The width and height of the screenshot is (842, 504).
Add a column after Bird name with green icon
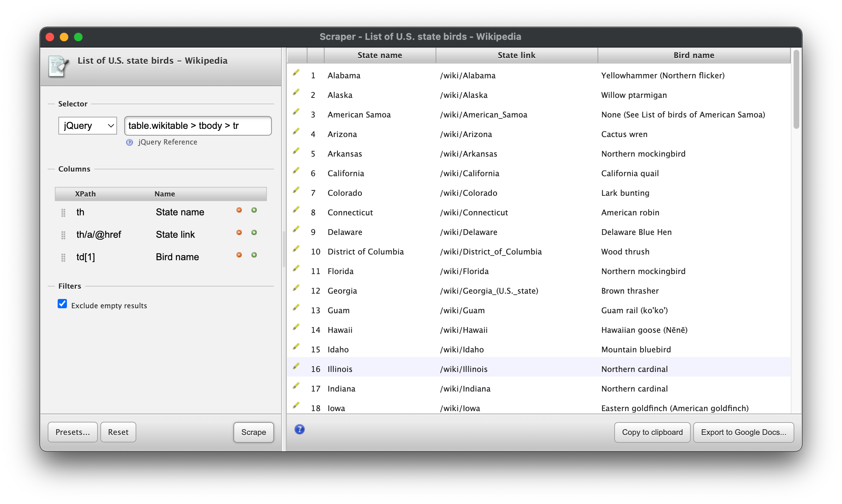(254, 255)
